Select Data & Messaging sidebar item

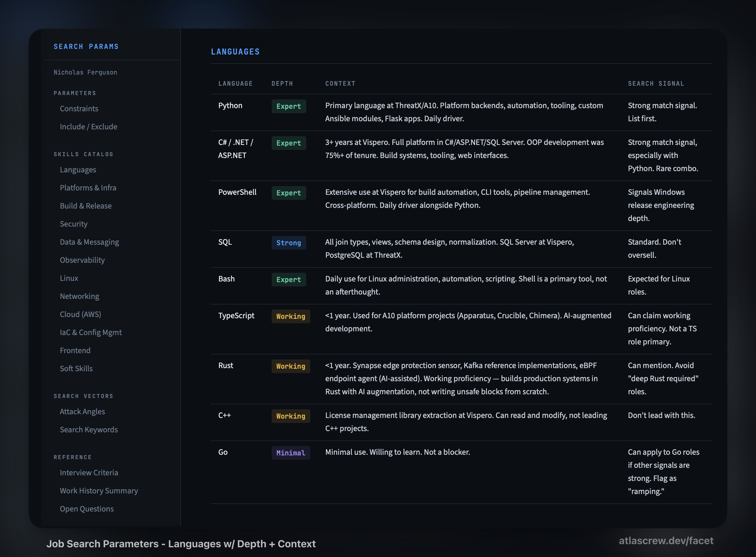coord(90,242)
